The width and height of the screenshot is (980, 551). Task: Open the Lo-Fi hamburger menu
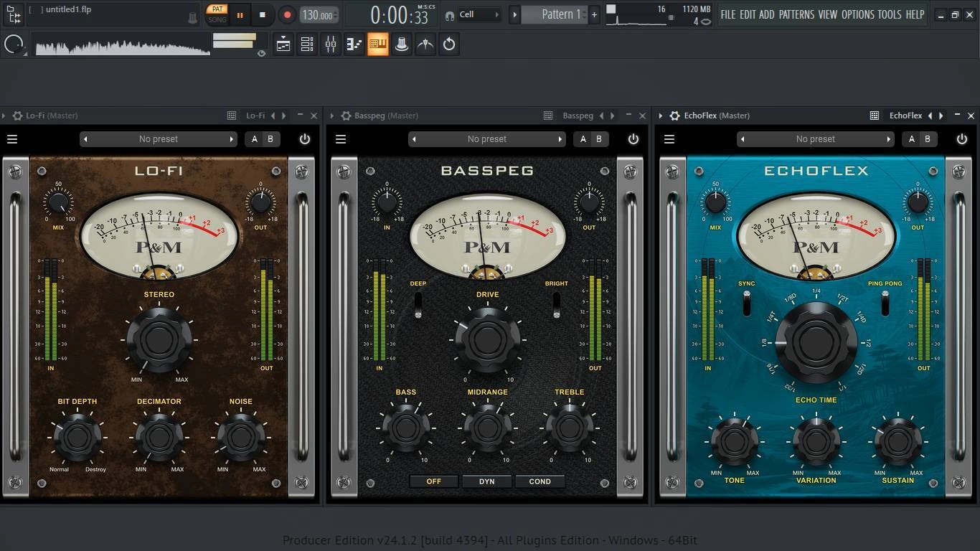(12, 139)
